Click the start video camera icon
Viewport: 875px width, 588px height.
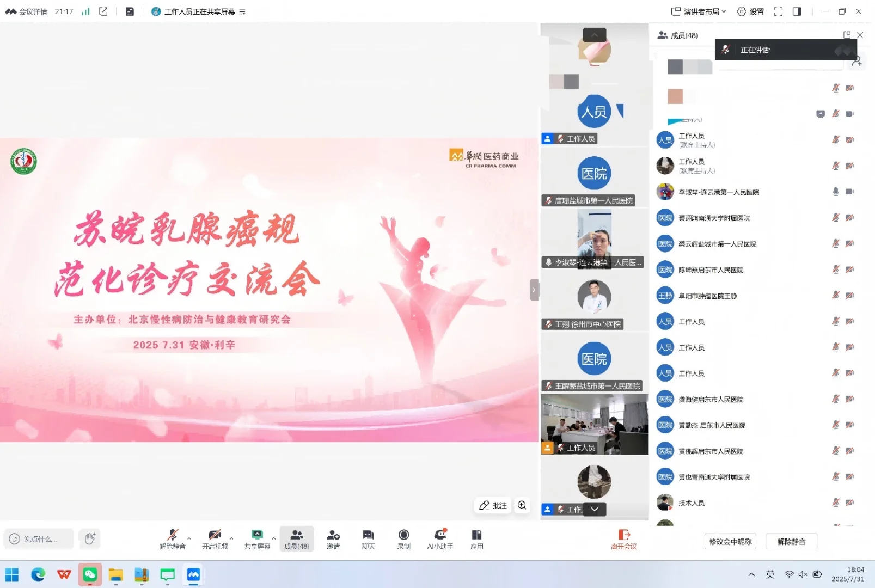point(215,535)
